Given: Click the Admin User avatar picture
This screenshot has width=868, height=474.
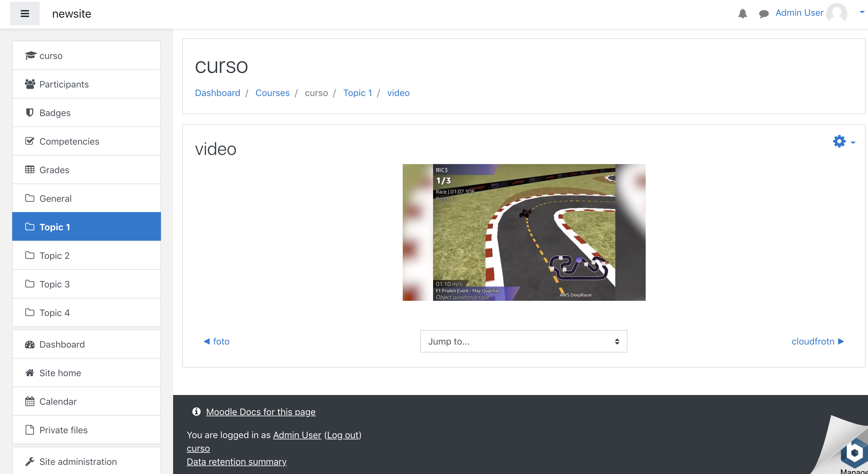Looking at the screenshot, I should [836, 13].
